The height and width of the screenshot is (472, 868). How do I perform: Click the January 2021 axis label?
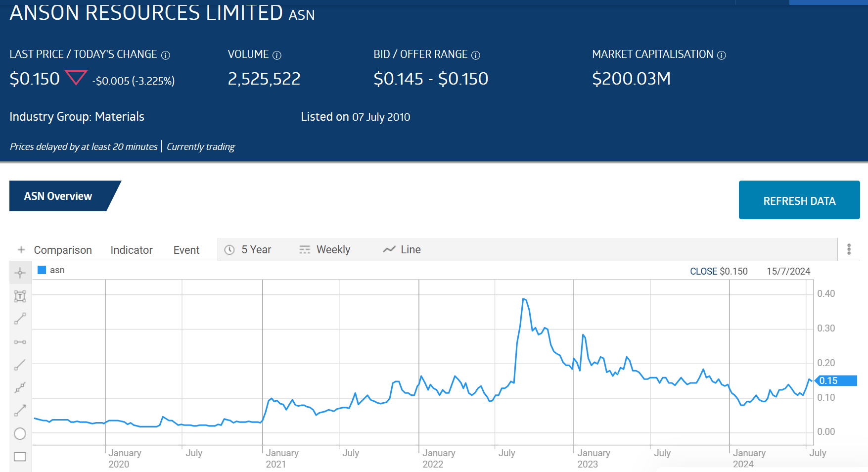(x=282, y=458)
